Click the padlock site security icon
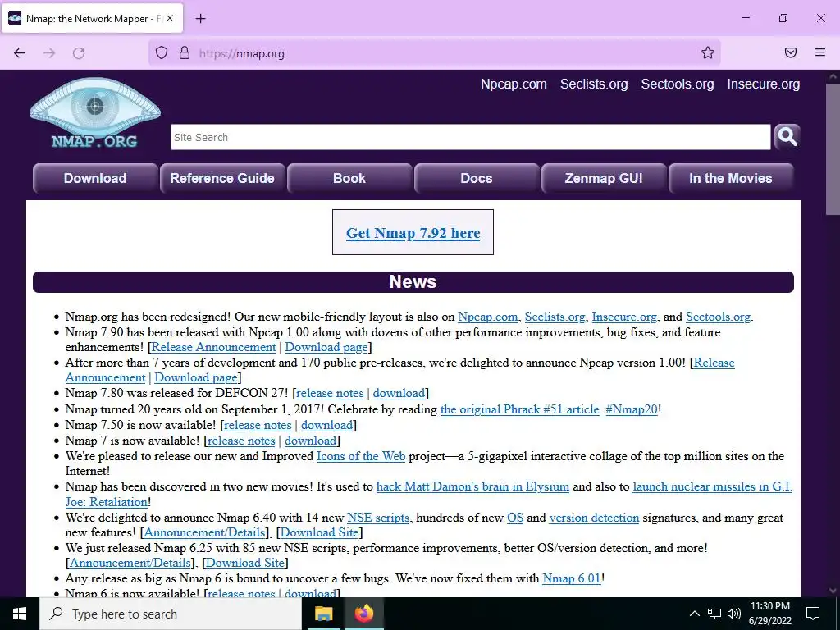 pos(185,53)
